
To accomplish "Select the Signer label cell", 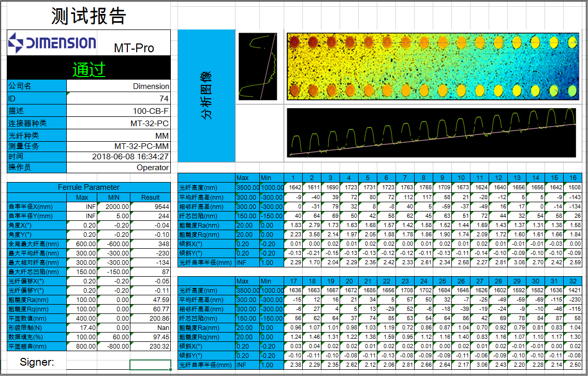I will tap(36, 363).
